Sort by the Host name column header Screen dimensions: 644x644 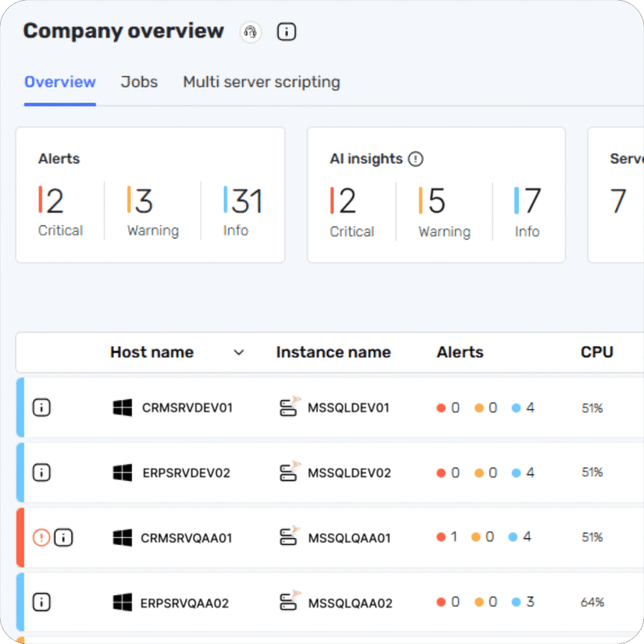(x=152, y=353)
